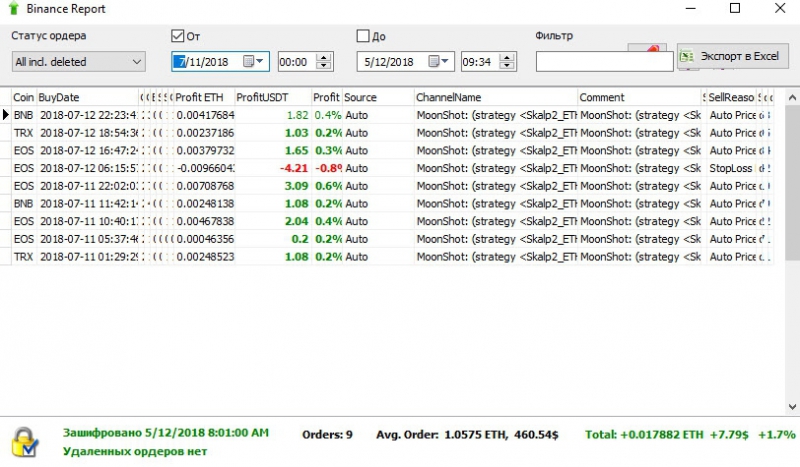The image size is (800, 467).
Task: Enable the До (To) date checkbox
Action: [363, 36]
